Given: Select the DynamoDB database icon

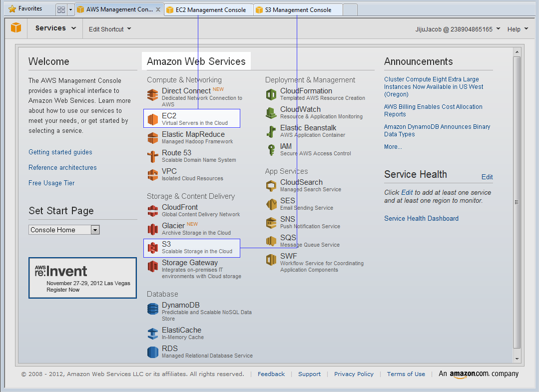Looking at the screenshot, I should [x=153, y=309].
